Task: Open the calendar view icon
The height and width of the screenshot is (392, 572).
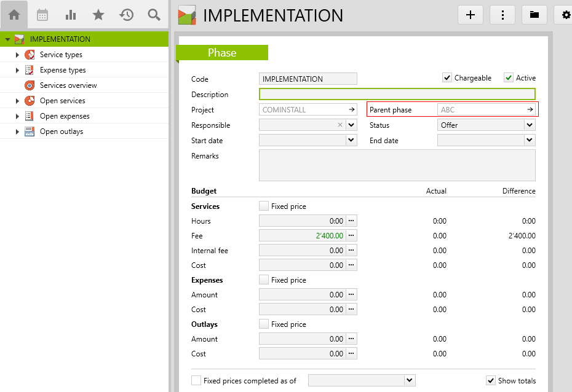Action: pyautogui.click(x=42, y=15)
